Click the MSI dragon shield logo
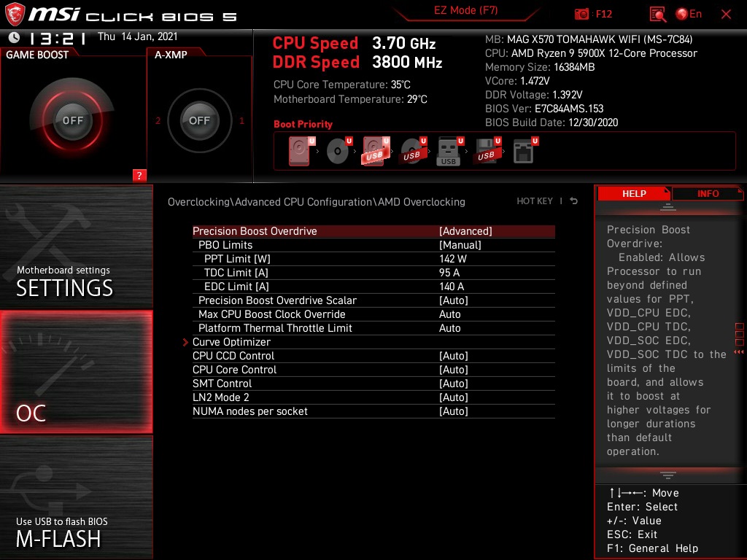This screenshot has height=560, width=747. [x=15, y=14]
